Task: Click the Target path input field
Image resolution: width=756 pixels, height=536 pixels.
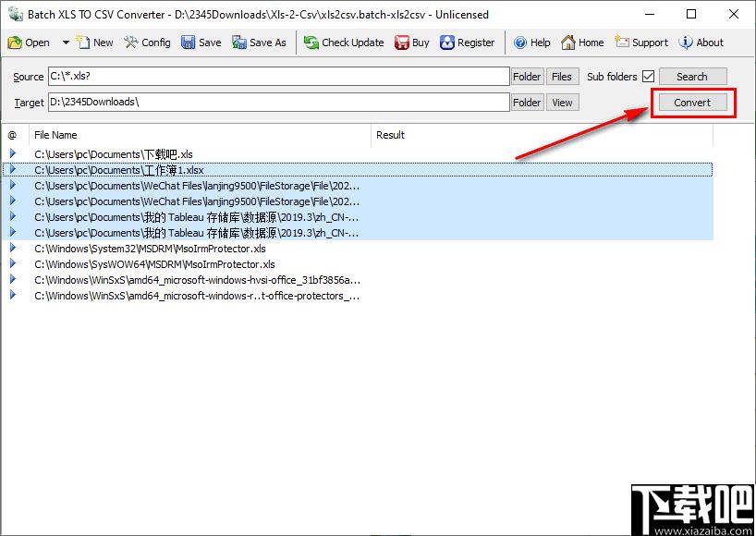Action: (279, 102)
